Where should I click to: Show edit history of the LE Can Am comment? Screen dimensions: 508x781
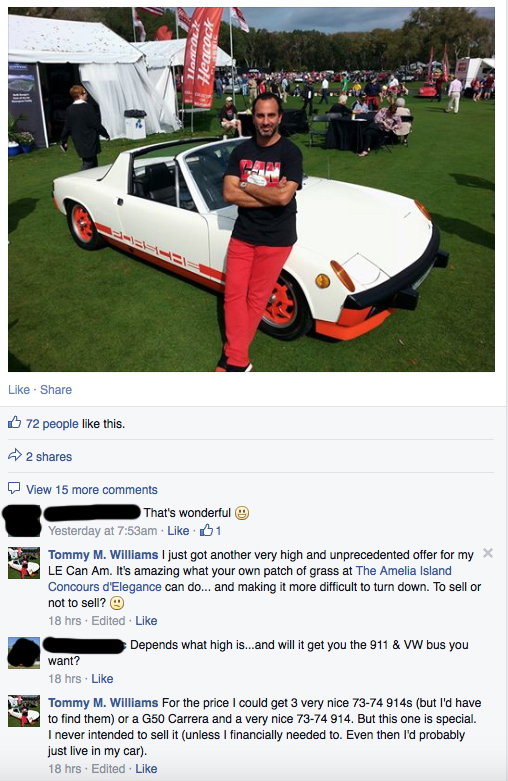pos(108,621)
